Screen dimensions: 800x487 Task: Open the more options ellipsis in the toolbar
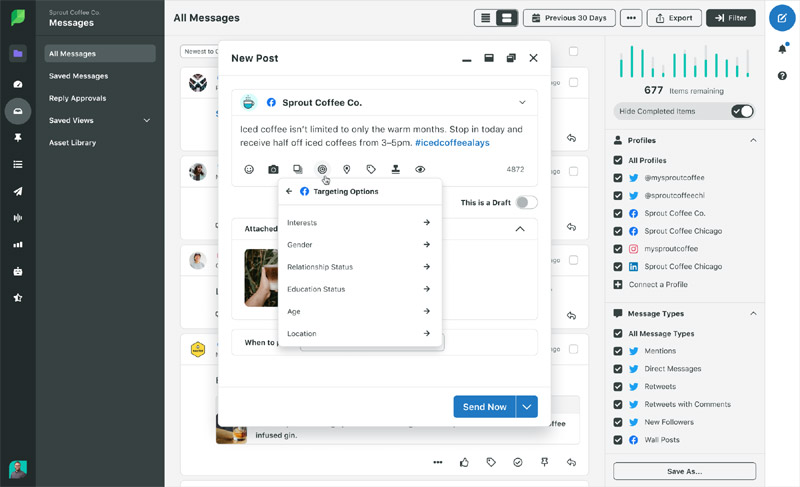[631, 18]
